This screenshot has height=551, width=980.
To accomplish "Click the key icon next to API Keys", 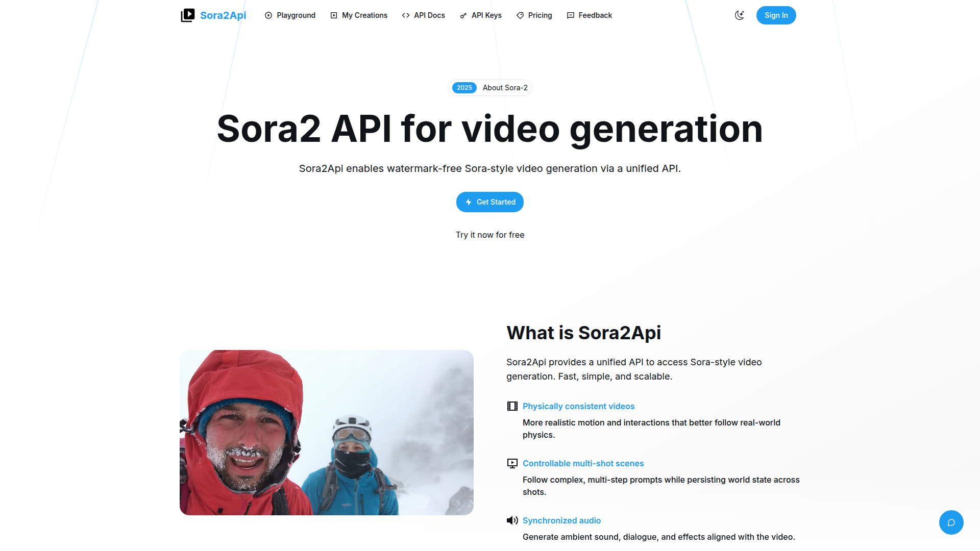I will [463, 15].
